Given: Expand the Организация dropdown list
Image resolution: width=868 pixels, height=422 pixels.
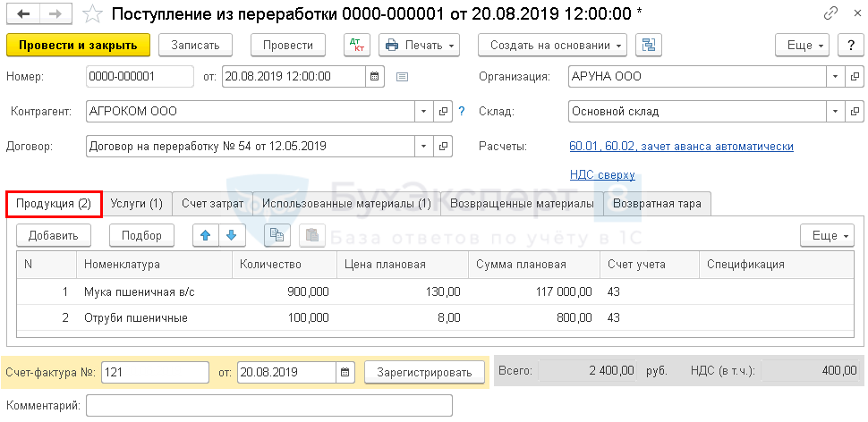Looking at the screenshot, I should point(834,77).
